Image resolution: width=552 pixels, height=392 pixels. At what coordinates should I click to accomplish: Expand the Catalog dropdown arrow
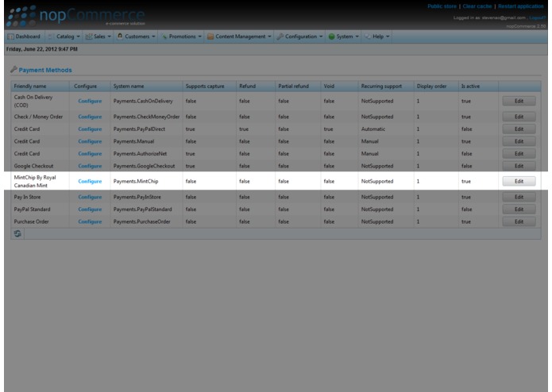[x=78, y=37]
